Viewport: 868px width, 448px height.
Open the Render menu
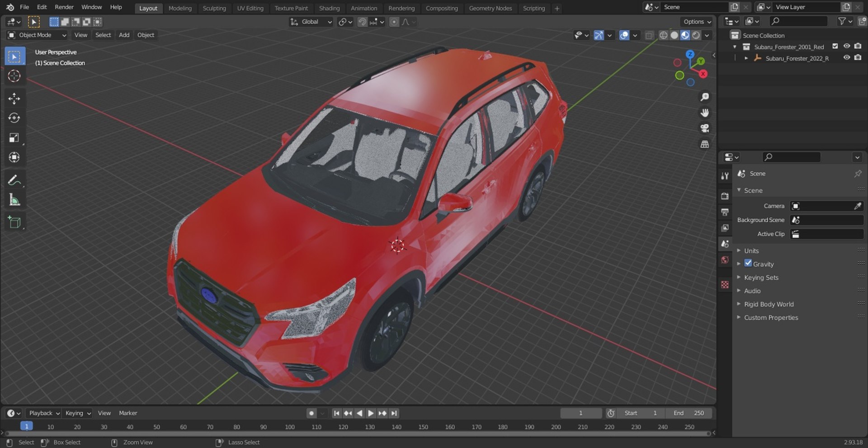64,7
